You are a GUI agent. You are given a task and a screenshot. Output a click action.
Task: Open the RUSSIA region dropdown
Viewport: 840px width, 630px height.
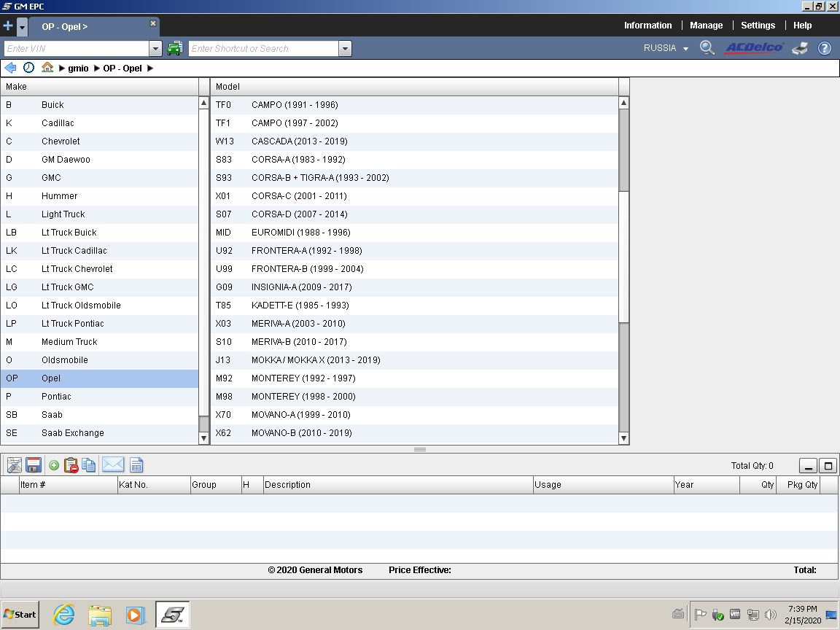tap(666, 48)
